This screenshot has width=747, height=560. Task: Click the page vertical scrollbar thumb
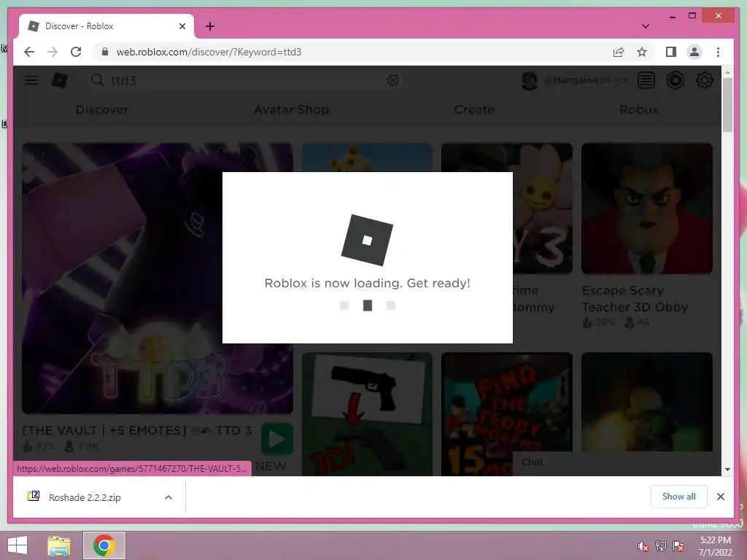pos(727,105)
